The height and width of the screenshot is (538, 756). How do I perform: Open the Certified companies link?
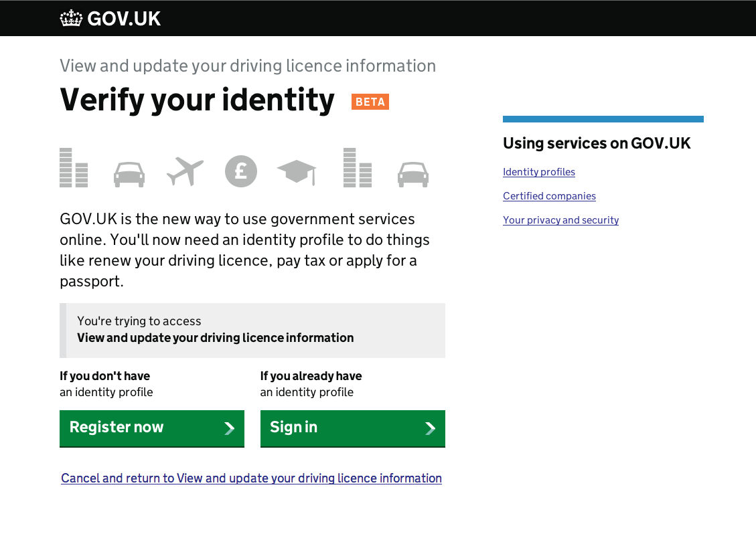[549, 196]
